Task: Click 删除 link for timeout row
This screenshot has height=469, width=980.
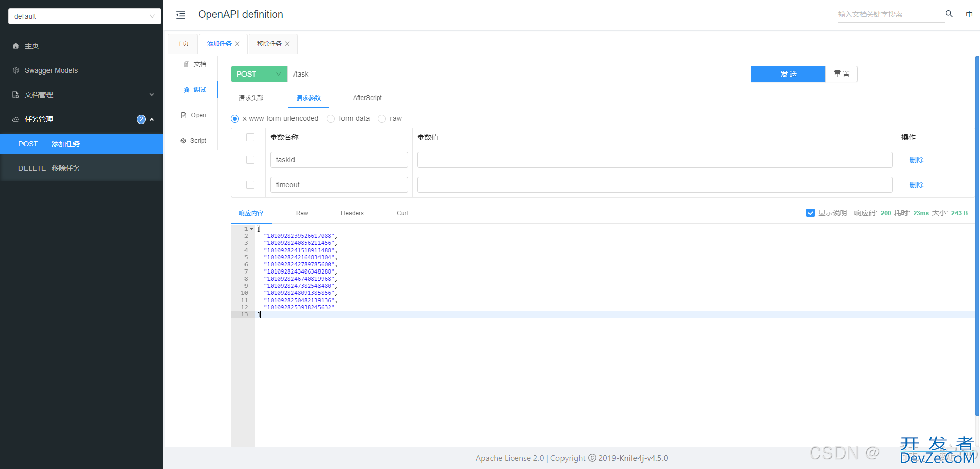Action: pos(916,185)
